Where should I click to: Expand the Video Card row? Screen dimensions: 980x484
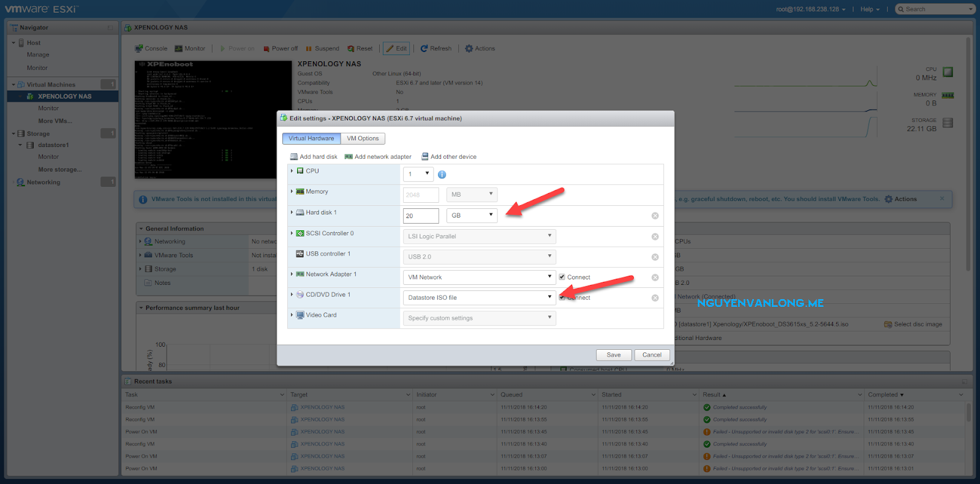coord(292,315)
